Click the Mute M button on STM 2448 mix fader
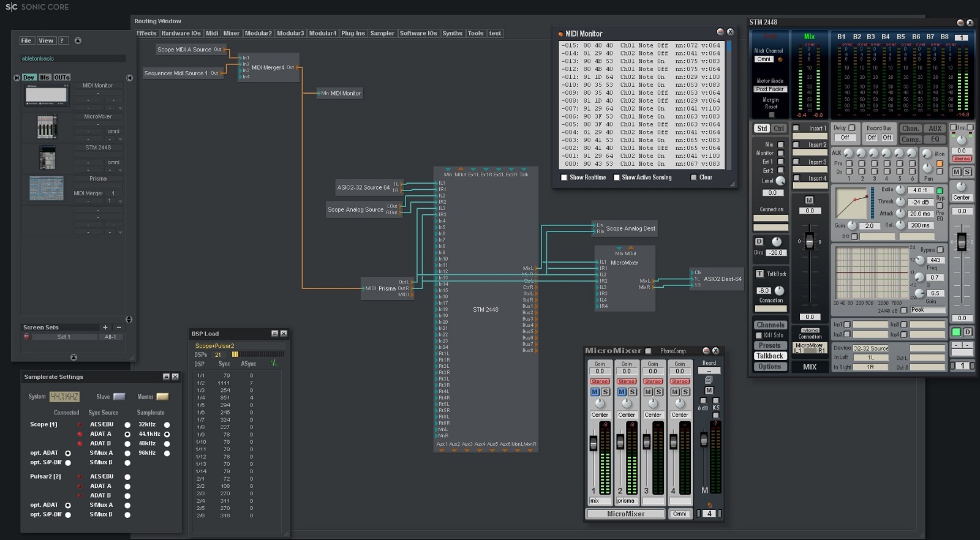The image size is (980, 540). [809, 200]
